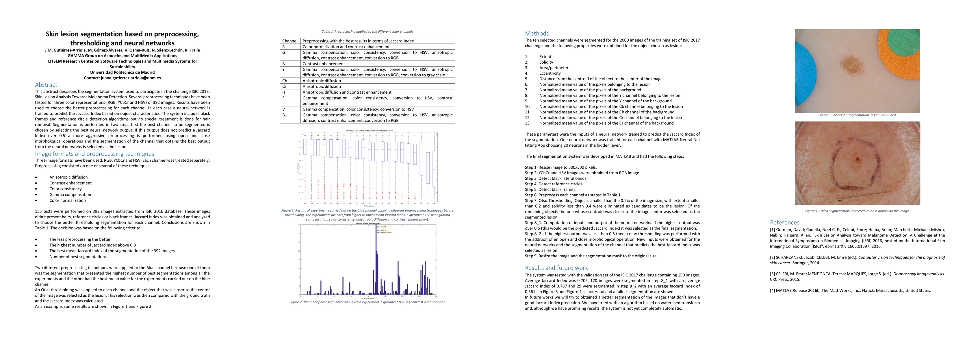
Task: Click the Figure 3 caption text
Action: (857, 115)
